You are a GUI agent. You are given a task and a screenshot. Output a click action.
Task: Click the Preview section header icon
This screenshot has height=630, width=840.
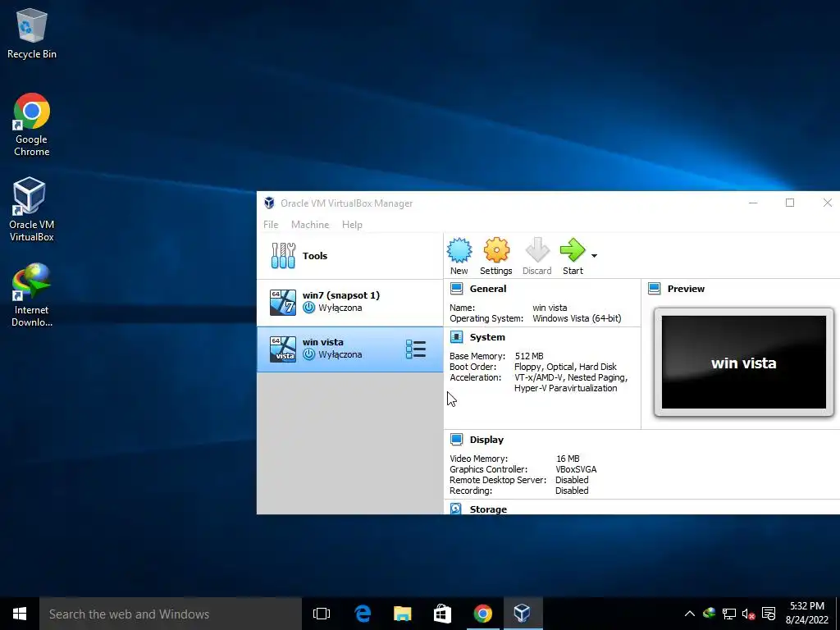[654, 289]
